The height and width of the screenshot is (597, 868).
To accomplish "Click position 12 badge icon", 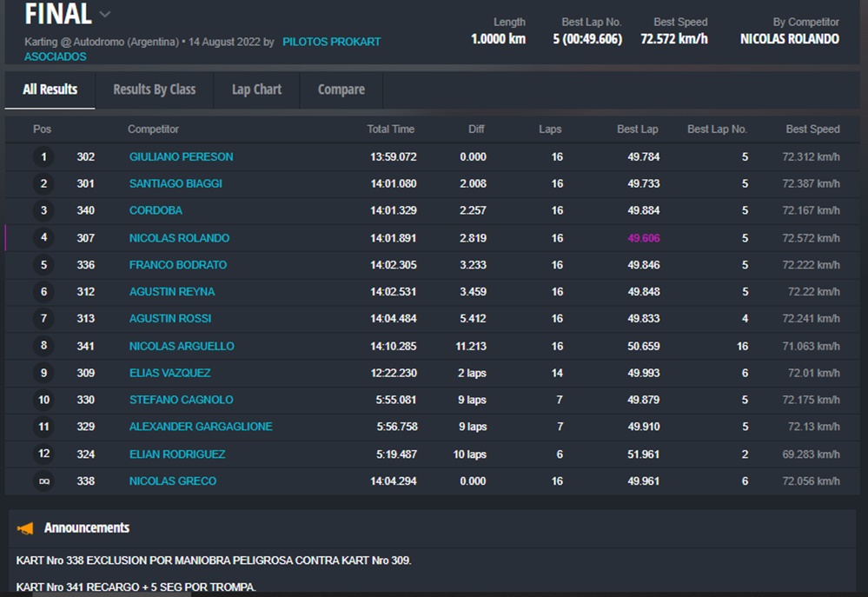I will click(43, 454).
